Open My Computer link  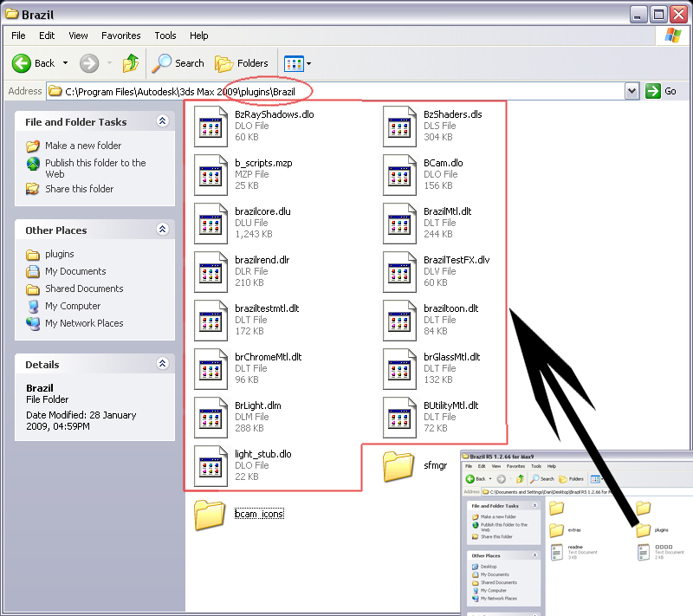[73, 306]
